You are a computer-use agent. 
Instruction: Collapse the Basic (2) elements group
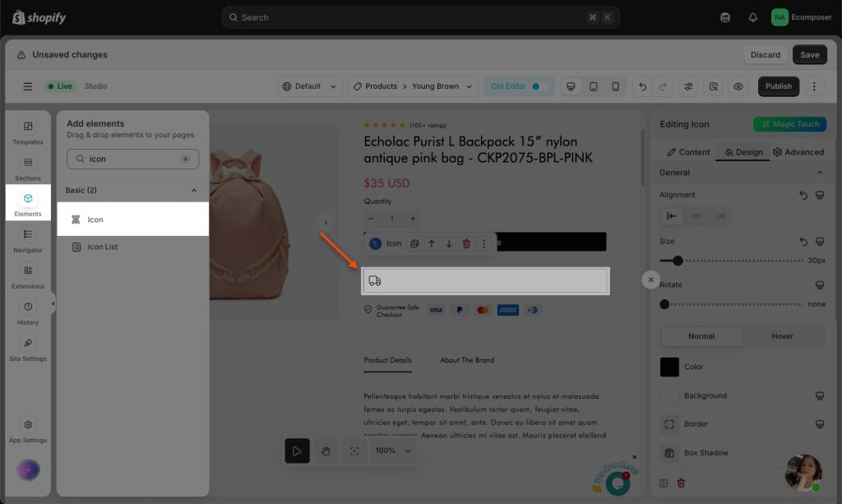pyautogui.click(x=194, y=190)
